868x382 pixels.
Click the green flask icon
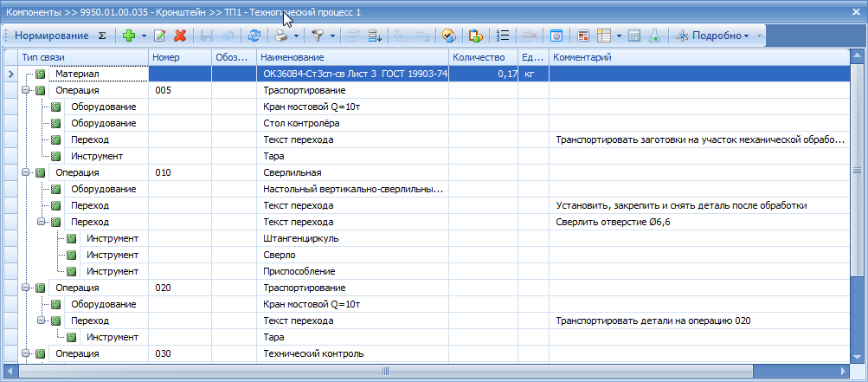(655, 36)
